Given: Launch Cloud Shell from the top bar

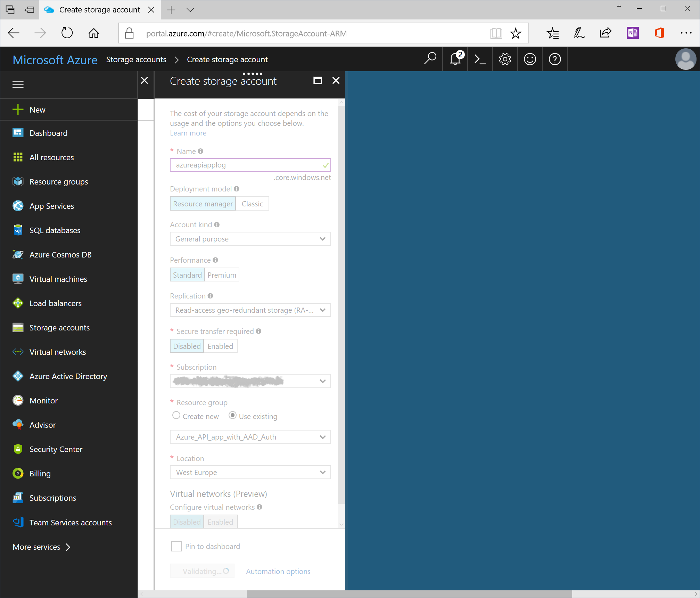Looking at the screenshot, I should point(480,59).
